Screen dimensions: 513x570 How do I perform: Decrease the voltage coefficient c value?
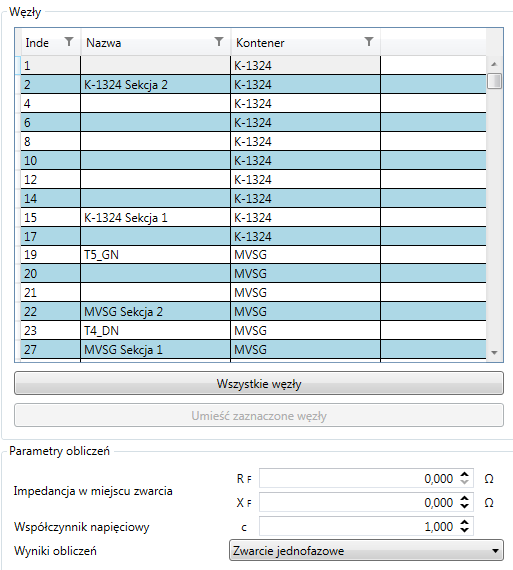coord(464,530)
